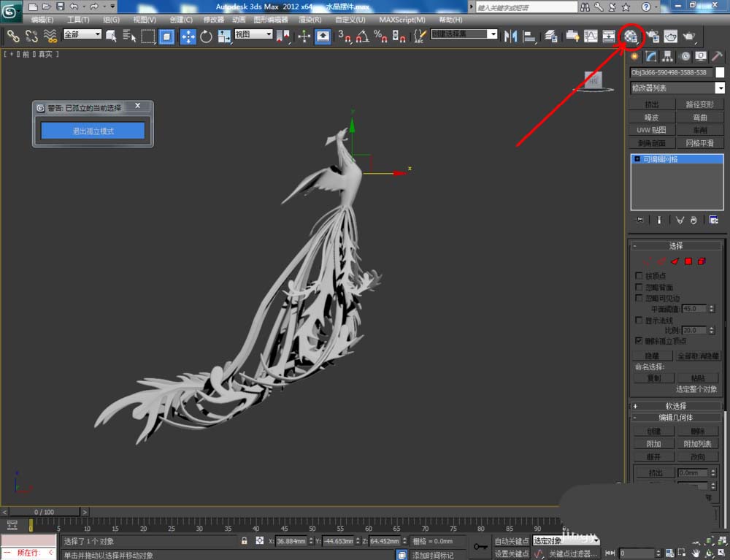Toggle 设置关键点 set key mode
730x560 pixels.
tap(512, 553)
